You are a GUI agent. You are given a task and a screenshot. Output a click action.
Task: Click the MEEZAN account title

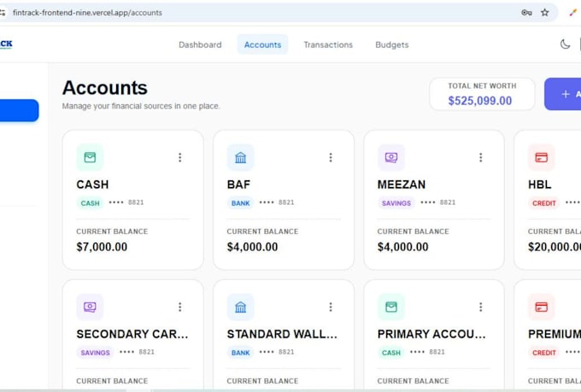click(x=402, y=184)
